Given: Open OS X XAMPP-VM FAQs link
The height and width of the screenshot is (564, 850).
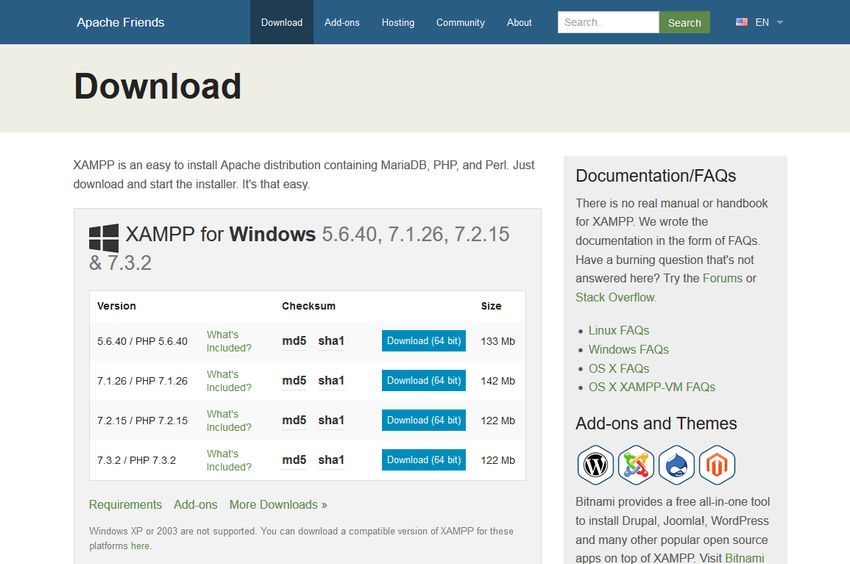Looking at the screenshot, I should [x=652, y=387].
